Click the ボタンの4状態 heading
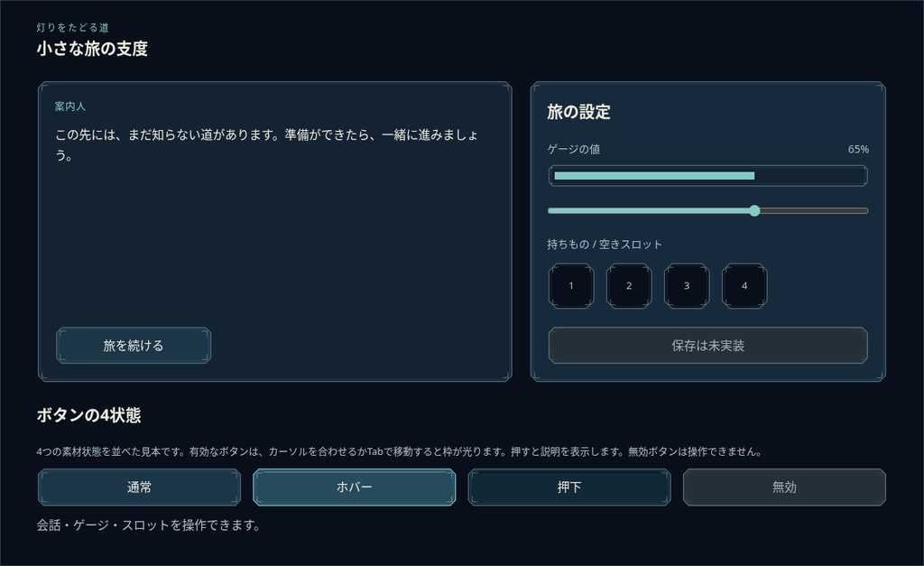The width and height of the screenshot is (924, 566). point(89,415)
